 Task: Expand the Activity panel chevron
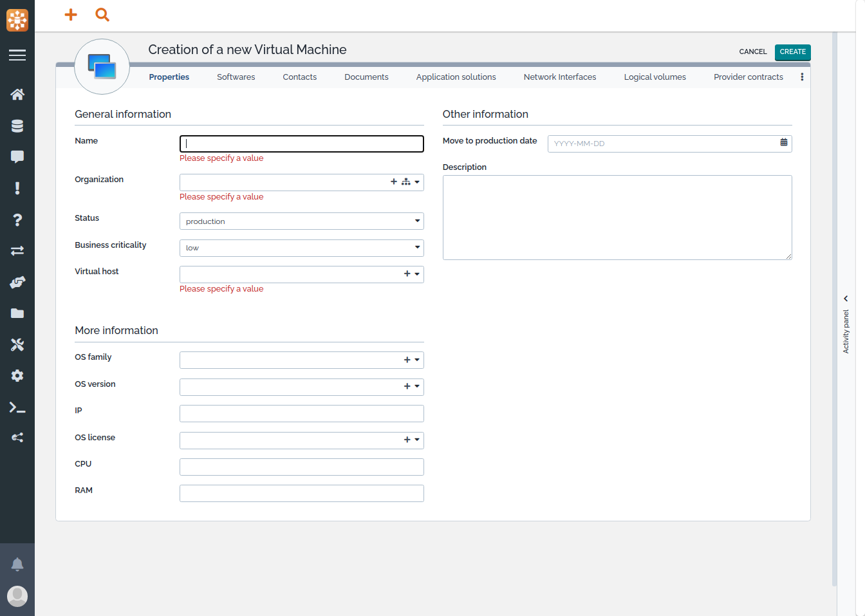846,299
